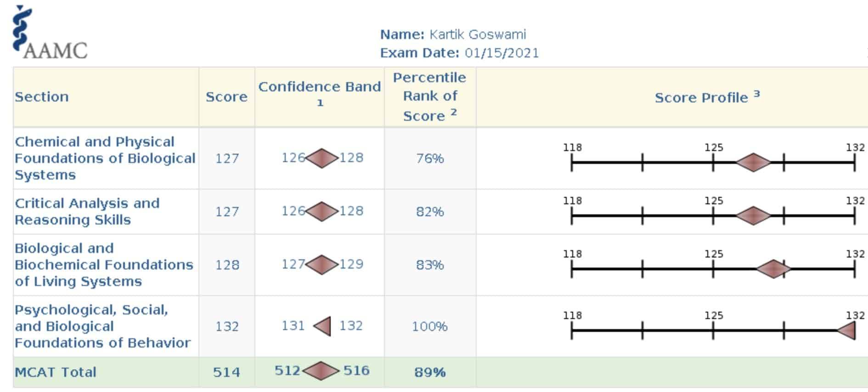Click the exam date 01/15/2021
This screenshot has height=392, width=868.
pos(502,53)
